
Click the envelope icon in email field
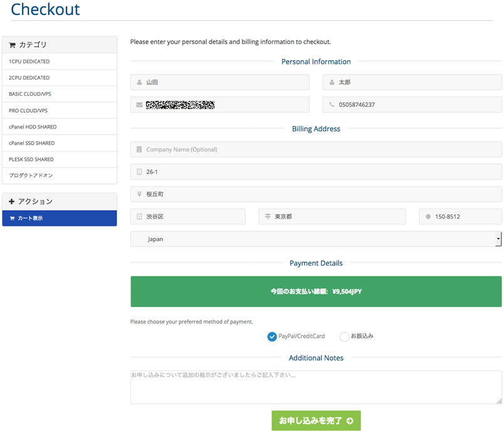coord(139,105)
